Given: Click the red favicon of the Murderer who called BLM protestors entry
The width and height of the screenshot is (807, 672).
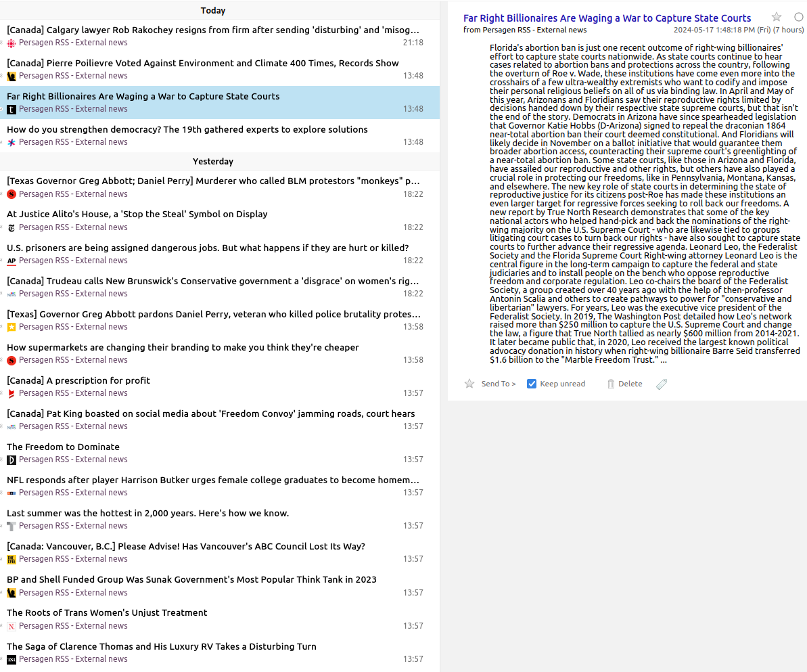Looking at the screenshot, I should tap(11, 194).
